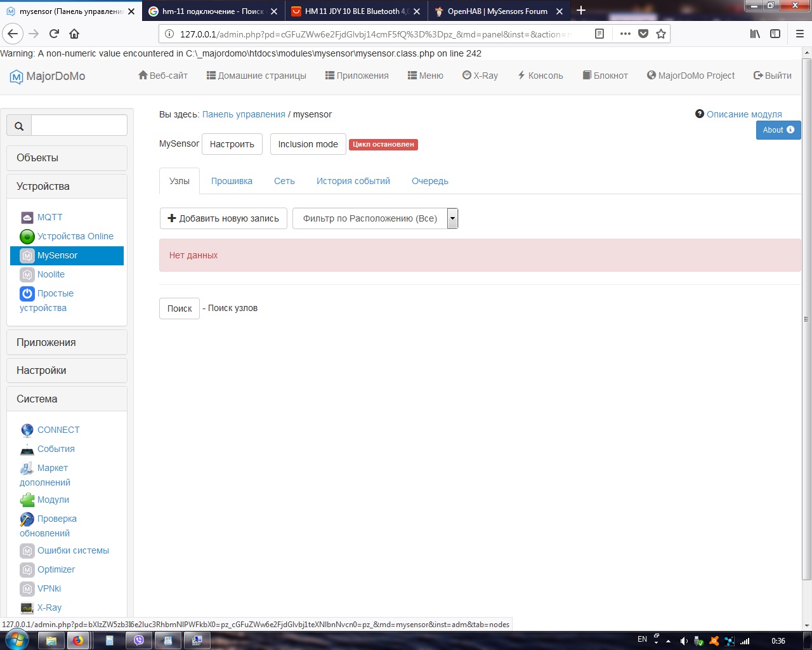
Task: Click the Optimizer module icon
Action: point(27,569)
